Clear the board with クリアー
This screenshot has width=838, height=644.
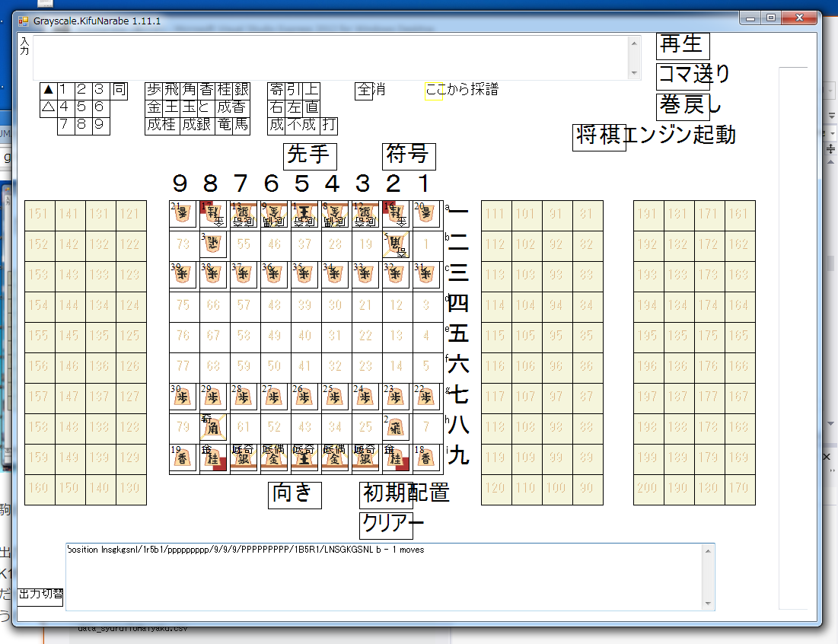(x=392, y=525)
